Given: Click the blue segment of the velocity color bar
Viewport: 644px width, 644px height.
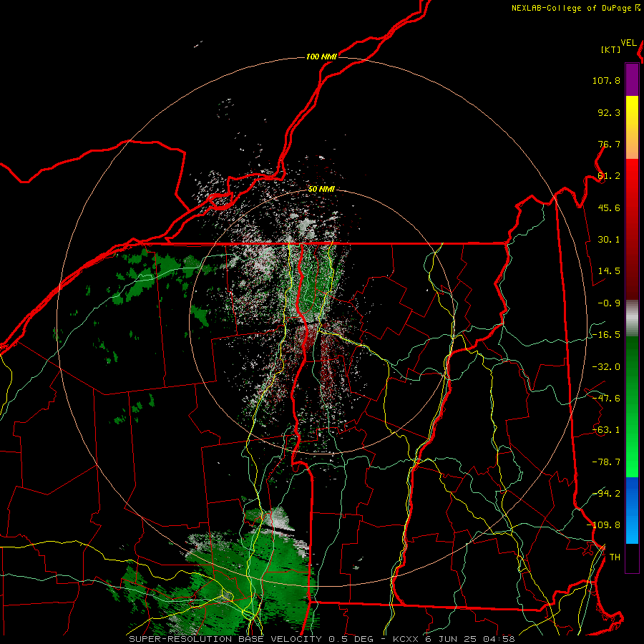Looking at the screenshot, I should [632, 510].
